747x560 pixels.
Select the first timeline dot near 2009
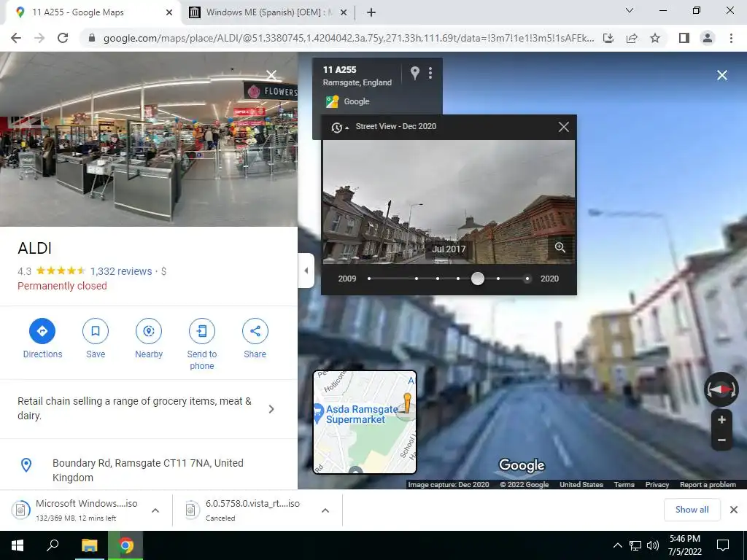click(x=369, y=279)
